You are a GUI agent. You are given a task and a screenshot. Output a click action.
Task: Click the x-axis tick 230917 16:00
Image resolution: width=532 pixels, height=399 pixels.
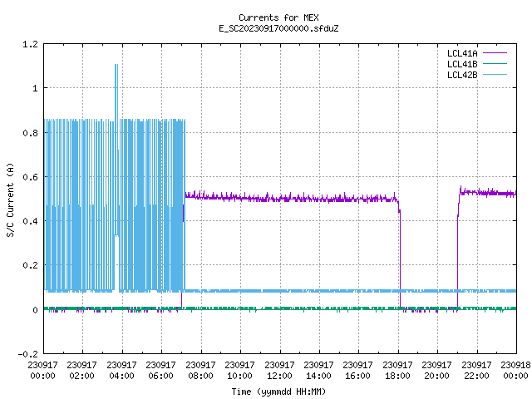358,371
